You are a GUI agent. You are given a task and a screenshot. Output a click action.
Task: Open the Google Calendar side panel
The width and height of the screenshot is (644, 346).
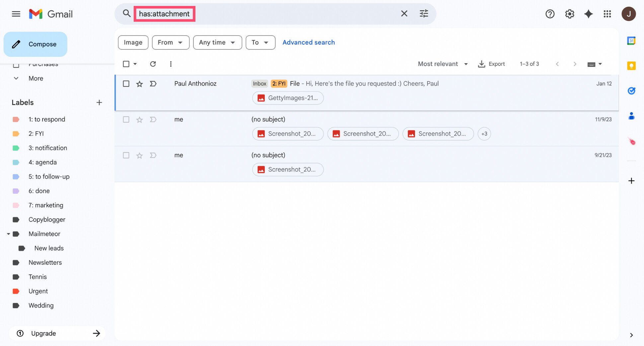pyautogui.click(x=631, y=40)
